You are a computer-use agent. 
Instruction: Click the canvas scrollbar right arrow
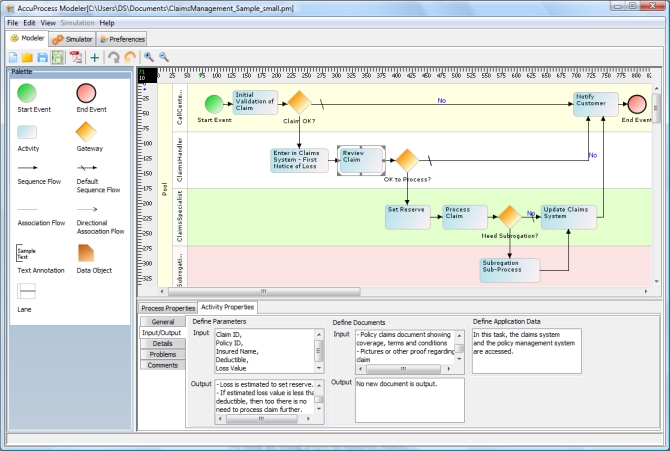point(646,292)
